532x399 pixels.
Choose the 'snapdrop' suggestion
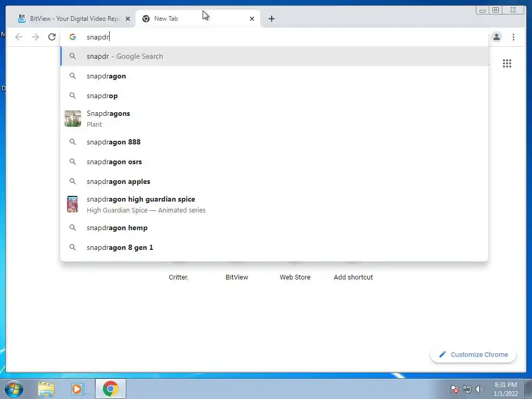tap(274, 96)
